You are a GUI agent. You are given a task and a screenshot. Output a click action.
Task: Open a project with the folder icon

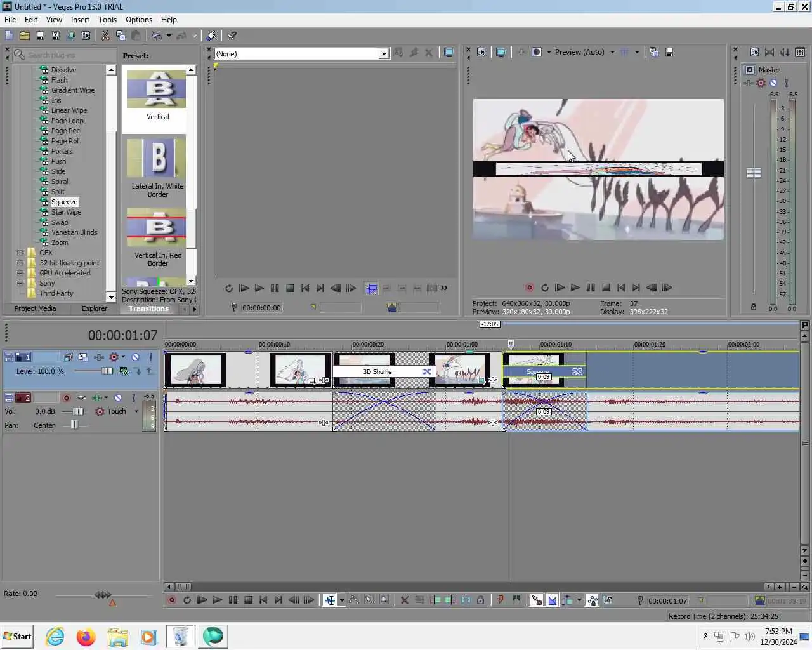coord(25,36)
